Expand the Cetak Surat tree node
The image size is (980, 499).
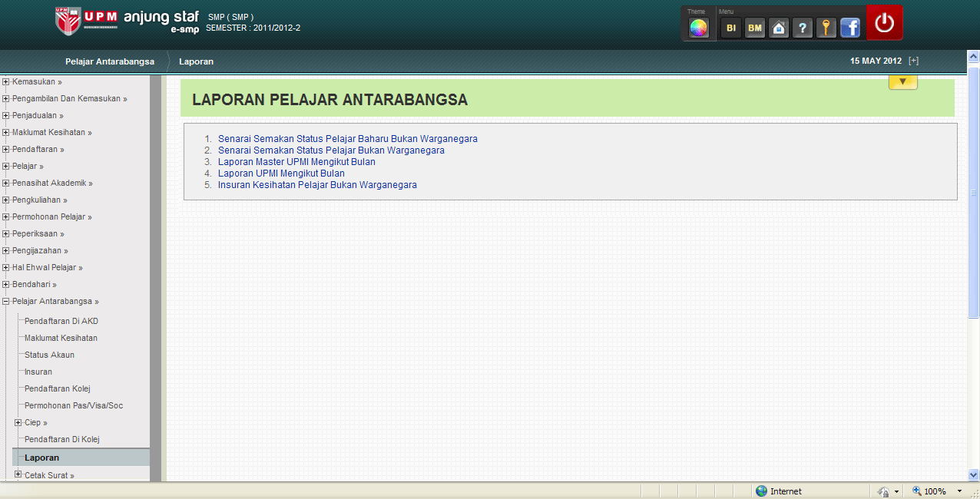(x=18, y=475)
